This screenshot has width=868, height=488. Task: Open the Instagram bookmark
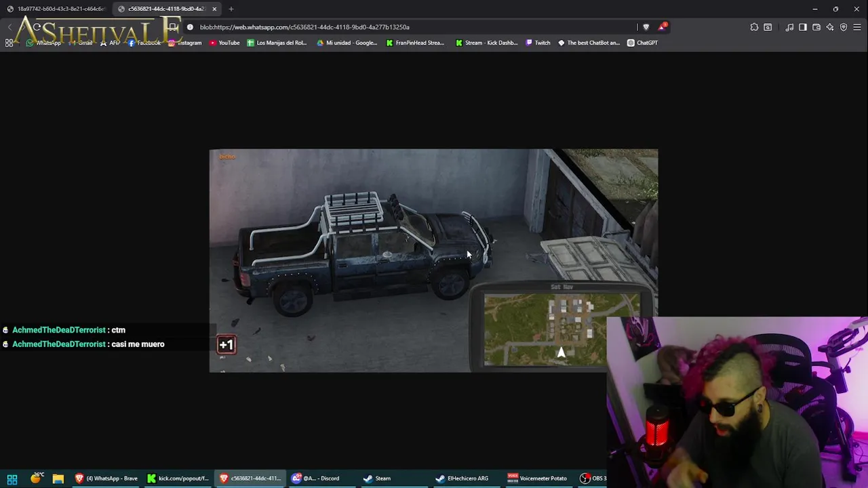coord(185,43)
